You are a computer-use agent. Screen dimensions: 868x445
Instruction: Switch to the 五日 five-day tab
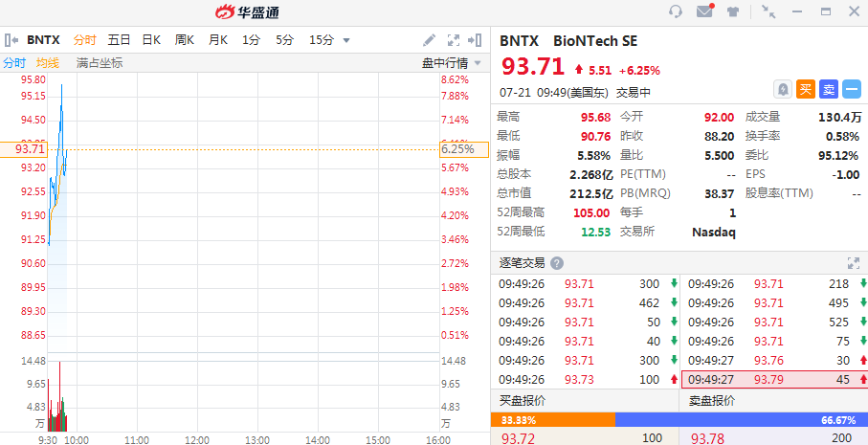[x=119, y=40]
